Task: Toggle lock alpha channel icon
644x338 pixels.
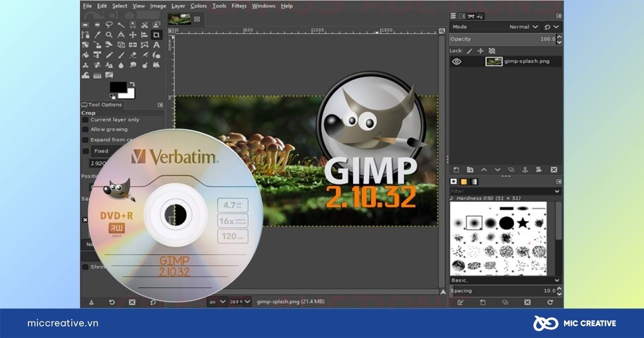Action: point(492,51)
